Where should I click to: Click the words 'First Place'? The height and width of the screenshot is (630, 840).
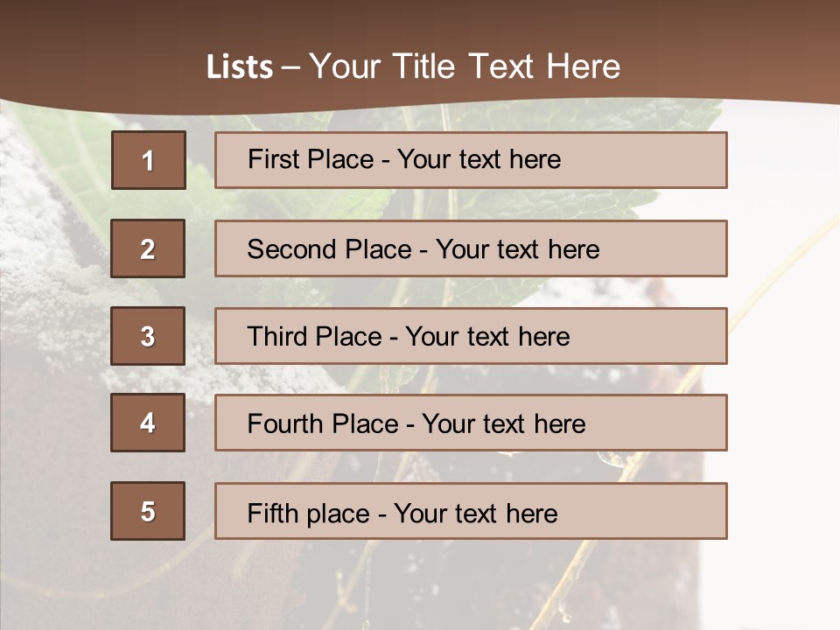pos(311,159)
